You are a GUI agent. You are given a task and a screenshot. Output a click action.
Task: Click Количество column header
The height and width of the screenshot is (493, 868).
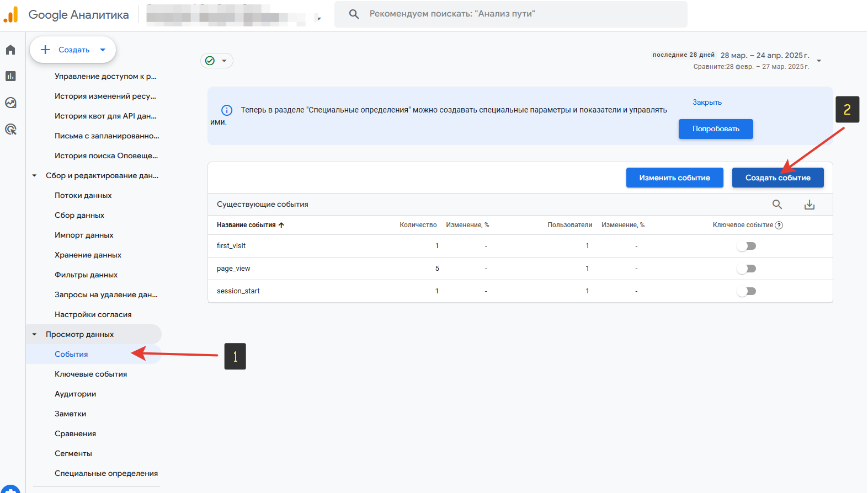point(418,225)
